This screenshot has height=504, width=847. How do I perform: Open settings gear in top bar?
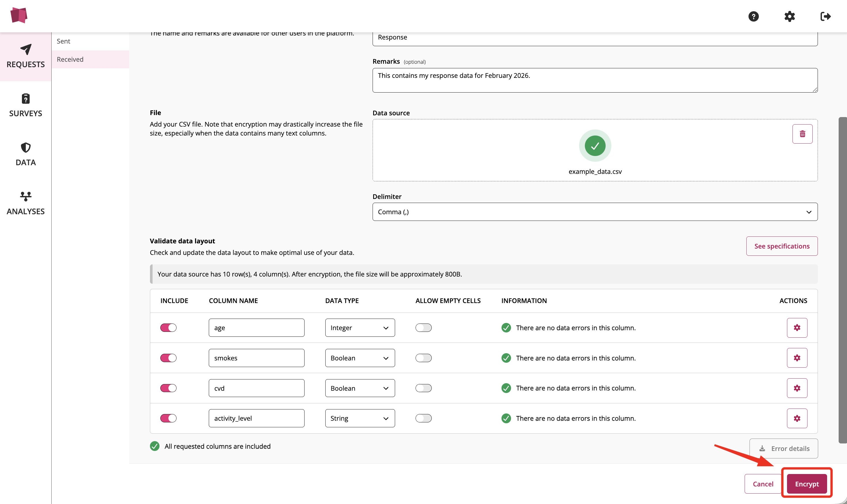tap(789, 16)
